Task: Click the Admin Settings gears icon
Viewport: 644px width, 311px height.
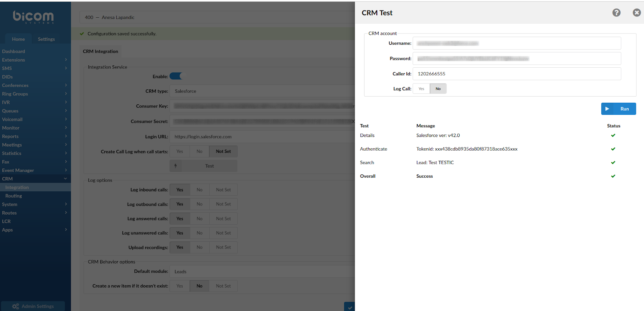Action: [15, 306]
